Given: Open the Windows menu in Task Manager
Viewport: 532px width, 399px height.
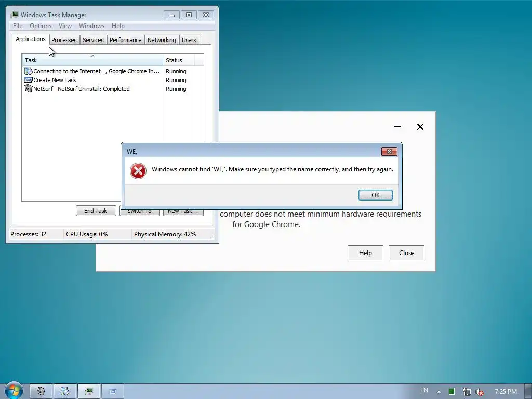Looking at the screenshot, I should (91, 26).
